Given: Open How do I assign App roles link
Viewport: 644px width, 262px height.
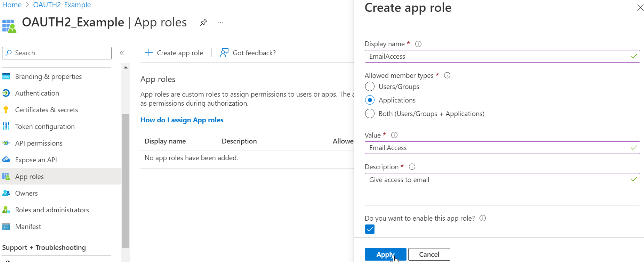Looking at the screenshot, I should tap(182, 120).
